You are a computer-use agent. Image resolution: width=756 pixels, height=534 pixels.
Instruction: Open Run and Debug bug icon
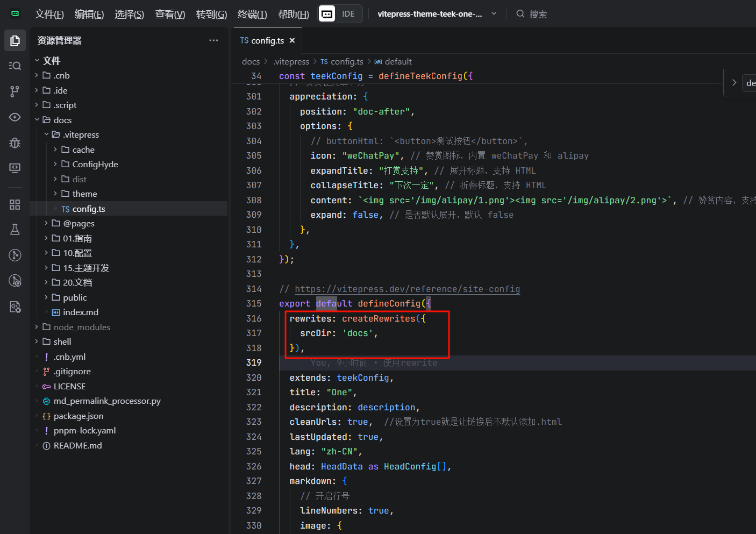[x=15, y=143]
